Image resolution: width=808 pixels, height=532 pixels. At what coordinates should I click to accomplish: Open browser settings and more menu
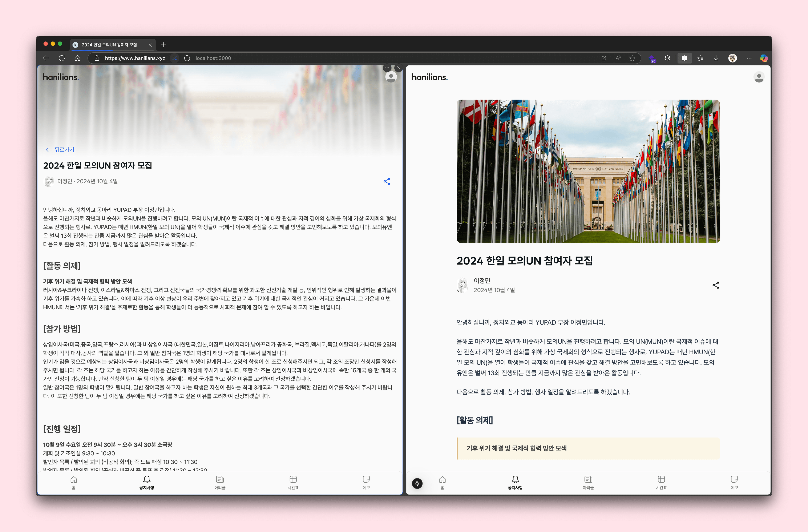[749, 58]
